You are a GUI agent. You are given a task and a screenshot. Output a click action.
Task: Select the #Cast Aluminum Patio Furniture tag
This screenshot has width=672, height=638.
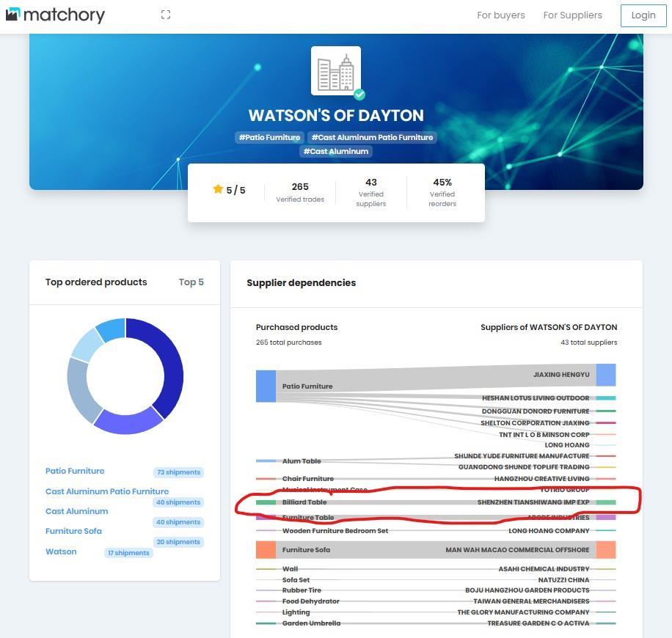(x=372, y=138)
